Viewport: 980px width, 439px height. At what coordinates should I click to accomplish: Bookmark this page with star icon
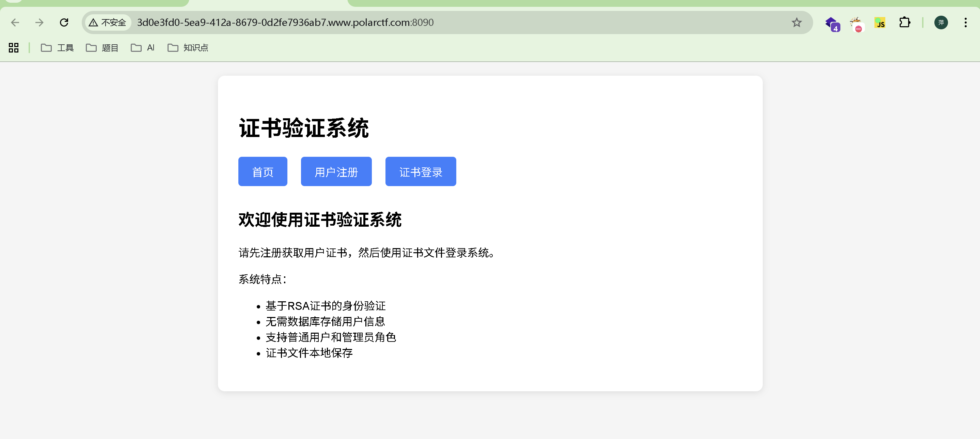[x=796, y=22]
